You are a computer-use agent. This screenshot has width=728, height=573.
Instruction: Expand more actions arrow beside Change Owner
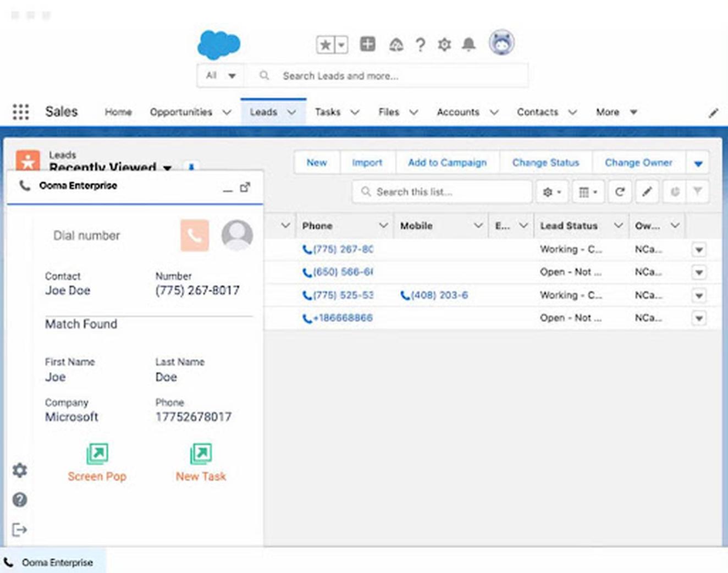698,163
